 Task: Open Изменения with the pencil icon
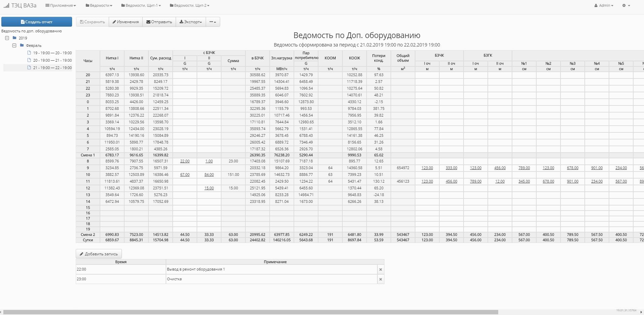point(126,22)
